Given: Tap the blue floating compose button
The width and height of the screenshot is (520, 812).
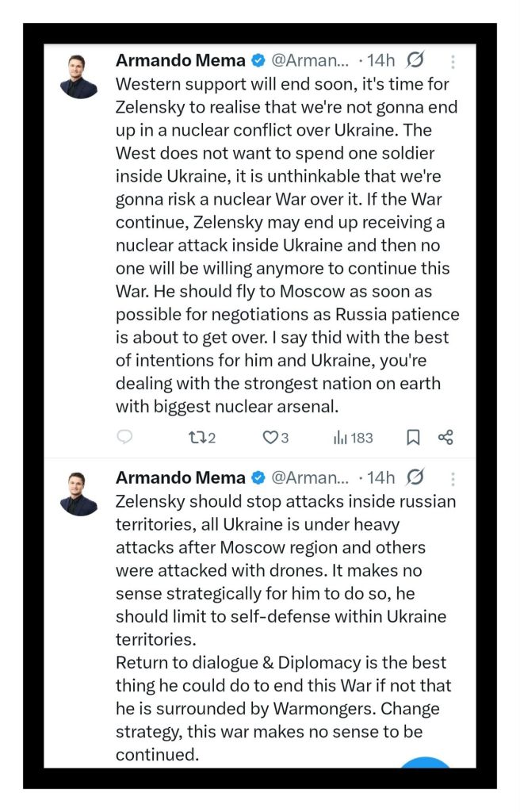Looking at the screenshot, I should (425, 764).
